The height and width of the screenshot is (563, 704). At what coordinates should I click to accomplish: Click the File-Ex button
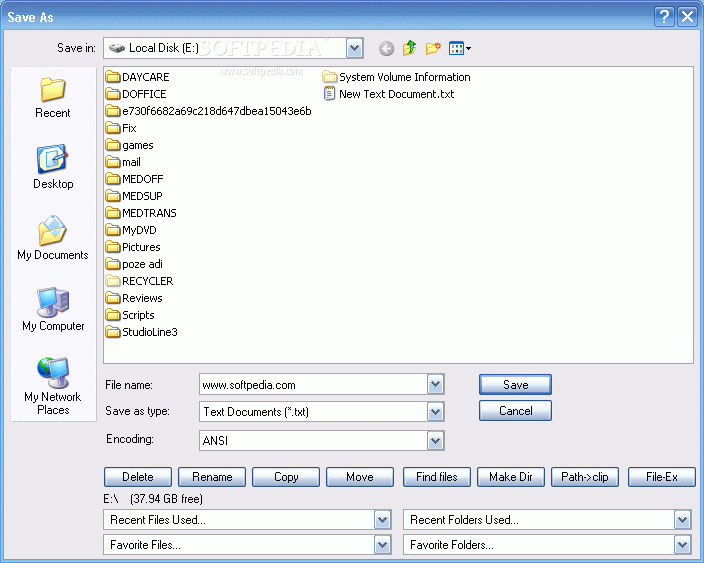click(662, 477)
